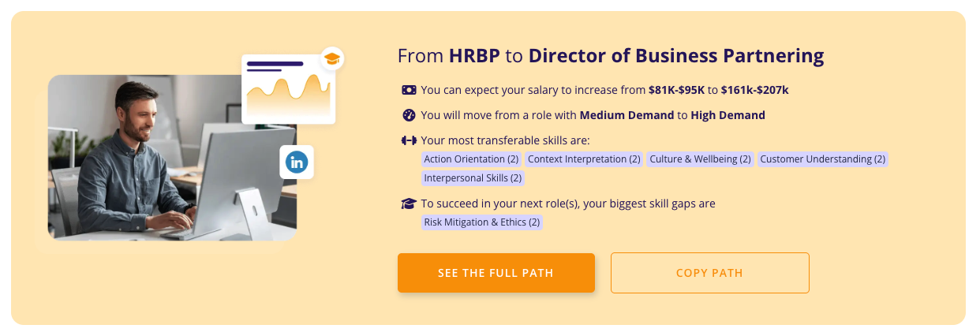Click the skill gaps graduation cap icon

point(408,203)
